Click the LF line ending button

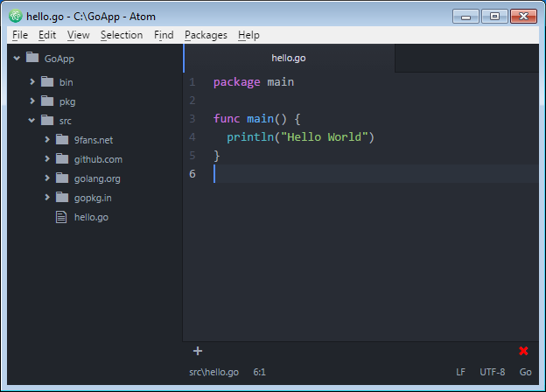click(460, 372)
